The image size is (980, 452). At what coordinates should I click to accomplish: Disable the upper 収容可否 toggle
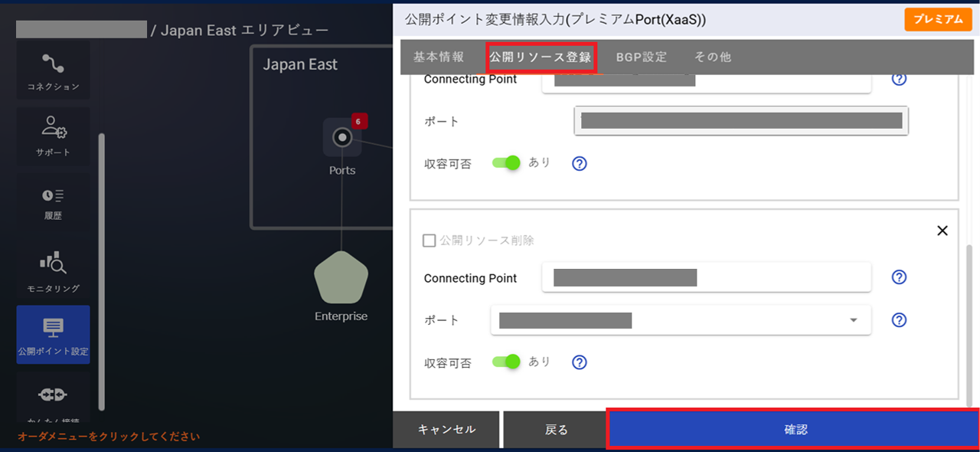click(x=506, y=162)
